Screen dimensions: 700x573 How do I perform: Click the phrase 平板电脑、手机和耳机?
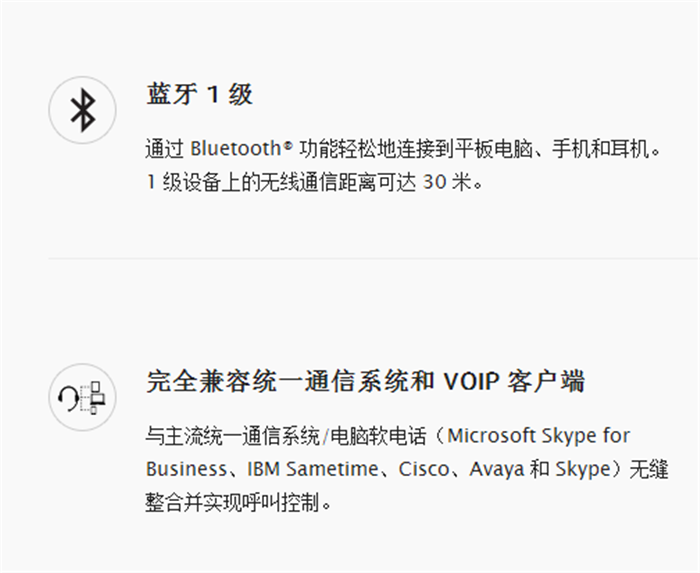[552, 149]
